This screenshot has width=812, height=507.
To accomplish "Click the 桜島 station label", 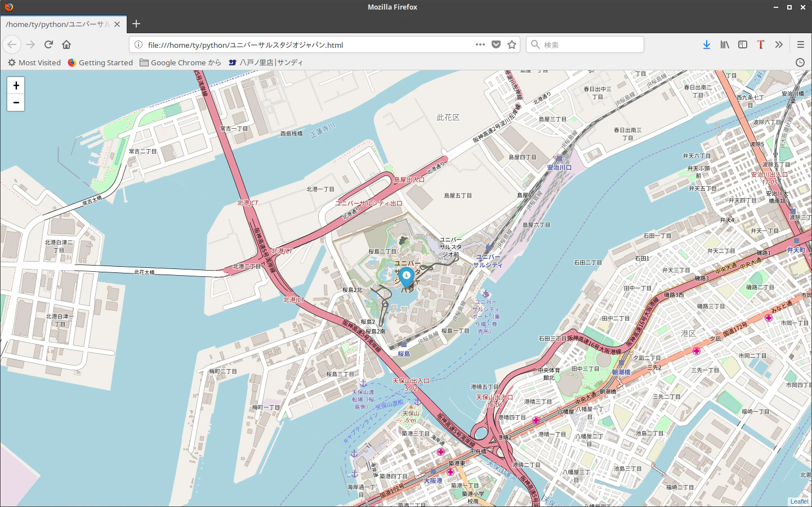I will coord(404,354).
